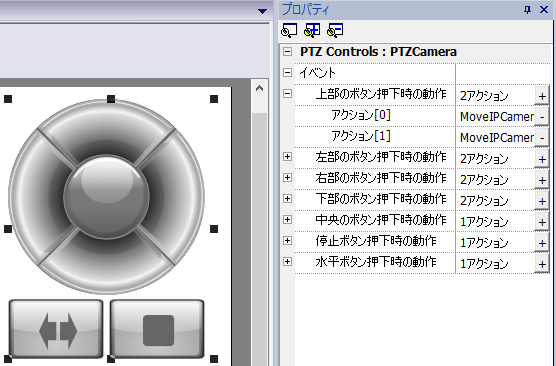Viewport: 556px width, 366px height.
Task: Click the プロパティ panel title
Action: point(305,10)
